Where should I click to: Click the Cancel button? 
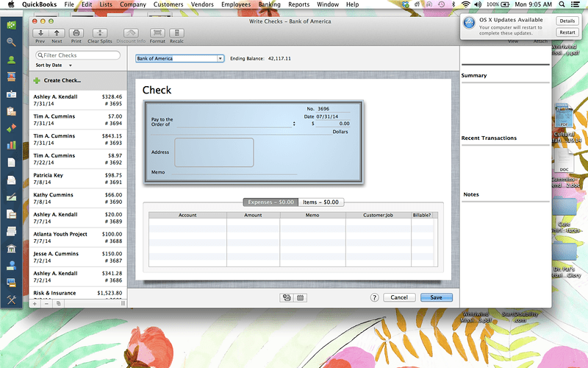pos(399,297)
